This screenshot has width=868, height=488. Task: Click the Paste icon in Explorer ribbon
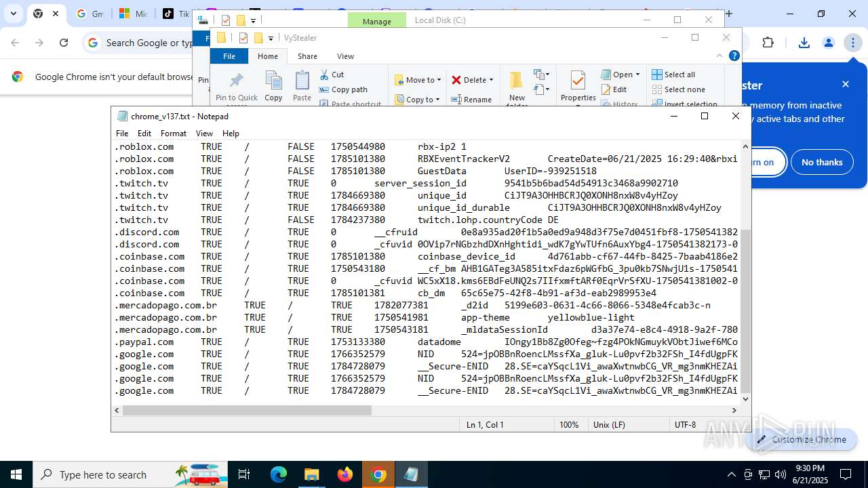coord(302,86)
